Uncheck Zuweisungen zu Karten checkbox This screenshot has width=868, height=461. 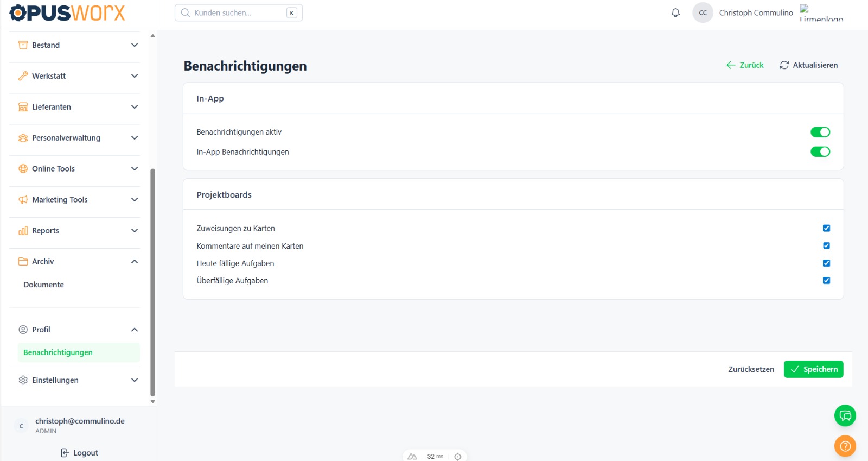click(x=826, y=229)
